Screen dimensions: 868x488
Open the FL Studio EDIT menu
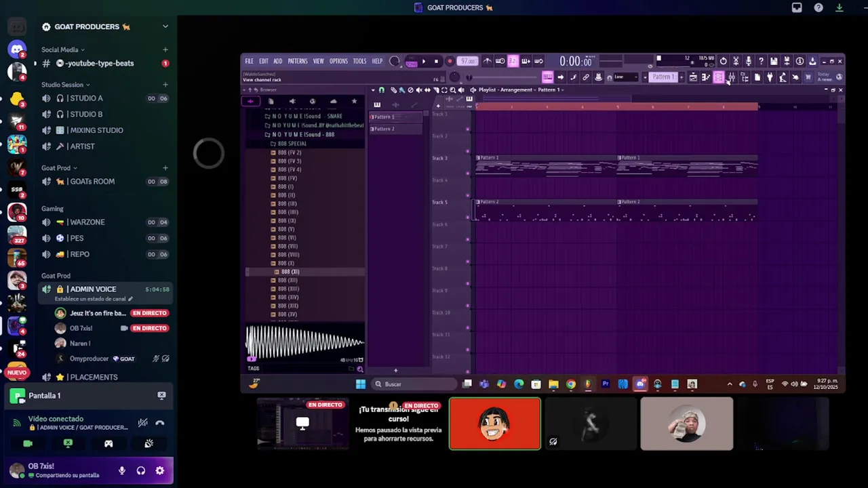coord(263,61)
